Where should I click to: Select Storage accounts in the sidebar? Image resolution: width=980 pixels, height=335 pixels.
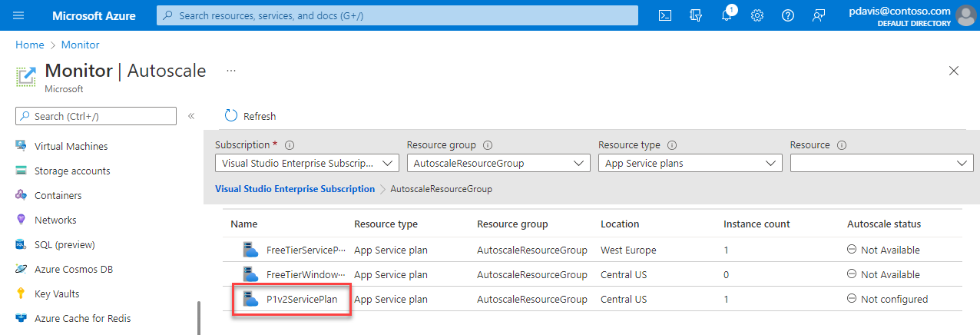click(72, 171)
